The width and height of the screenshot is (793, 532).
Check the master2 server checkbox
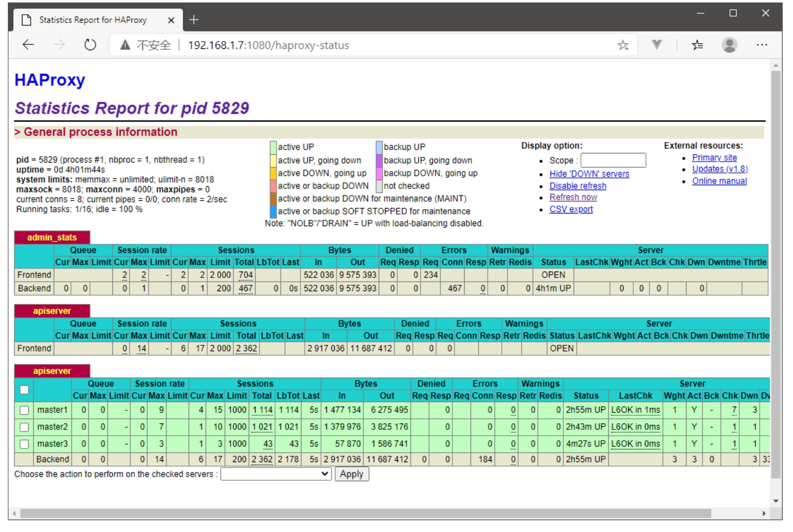coord(24,427)
